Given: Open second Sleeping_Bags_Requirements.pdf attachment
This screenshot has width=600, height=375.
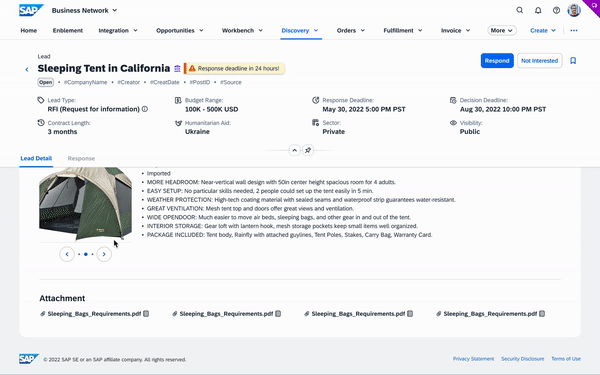Looking at the screenshot, I should pyautogui.click(x=226, y=314).
